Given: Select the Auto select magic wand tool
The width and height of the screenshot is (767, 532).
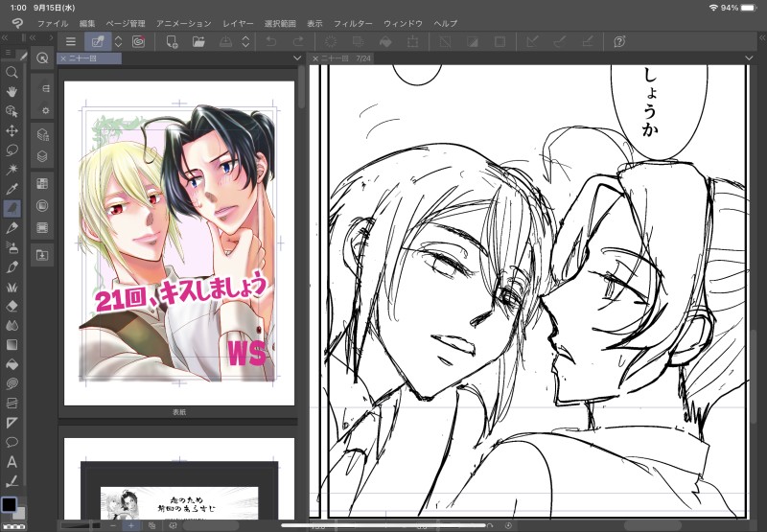Looking at the screenshot, I should pos(12,169).
